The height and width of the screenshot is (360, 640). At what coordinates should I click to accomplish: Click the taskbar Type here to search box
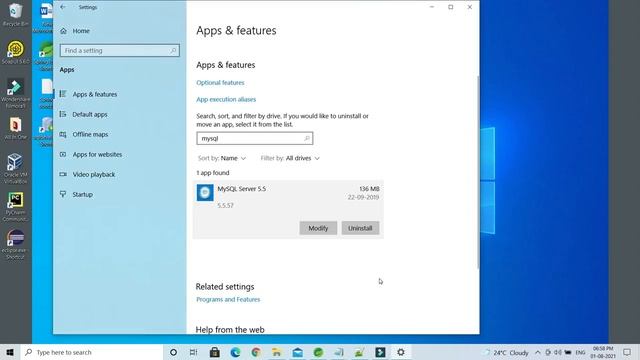tap(92, 352)
